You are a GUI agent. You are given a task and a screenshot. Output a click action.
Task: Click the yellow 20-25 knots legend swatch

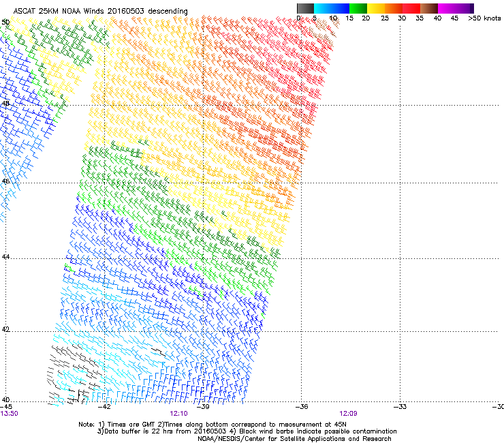tap(376, 8)
